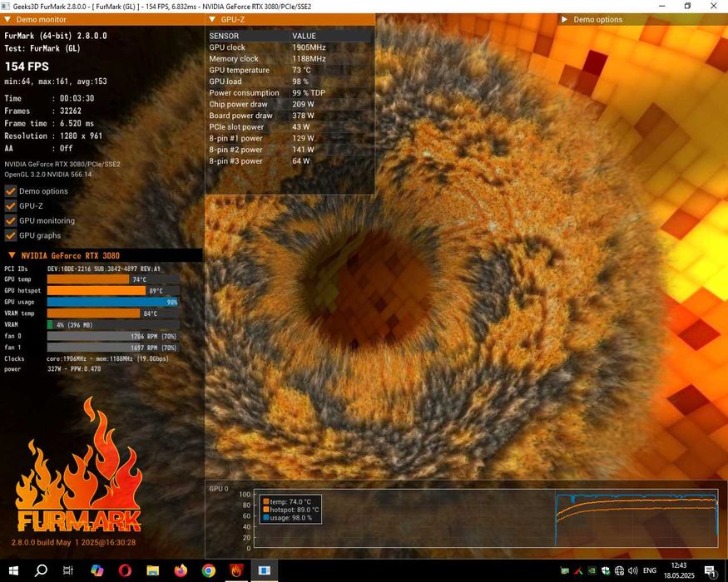Select the Board power draw 378 W row
Image resolution: width=728 pixels, height=582 pixels.
[290, 116]
